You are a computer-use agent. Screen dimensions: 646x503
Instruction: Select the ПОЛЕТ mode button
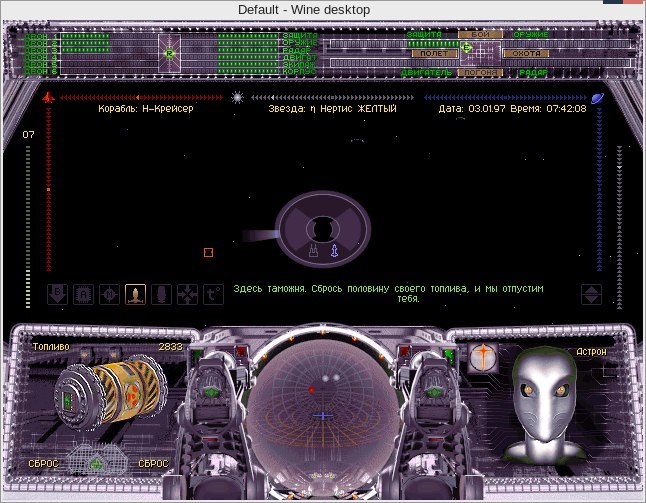434,53
